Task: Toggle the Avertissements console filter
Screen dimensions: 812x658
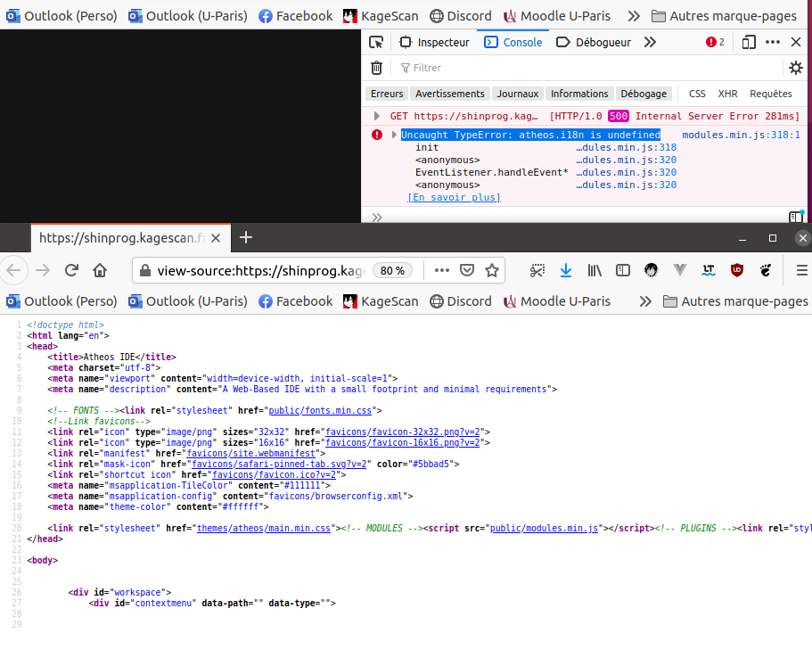Action: point(450,94)
